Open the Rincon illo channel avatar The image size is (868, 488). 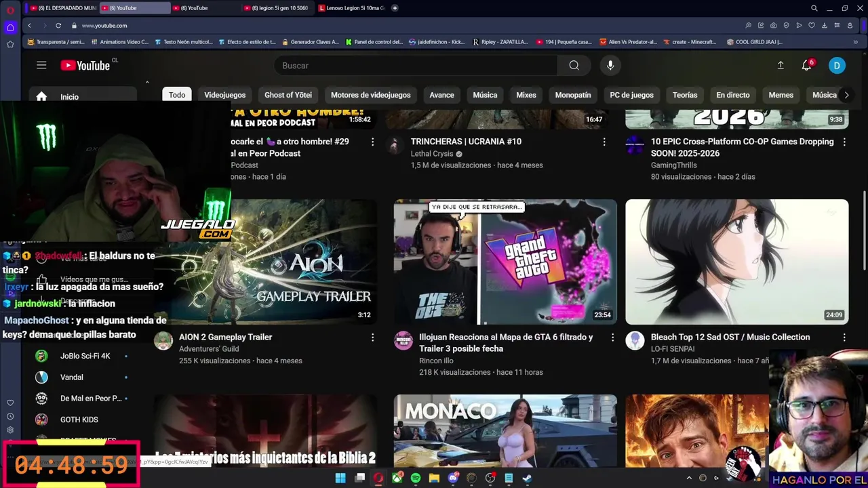point(403,341)
